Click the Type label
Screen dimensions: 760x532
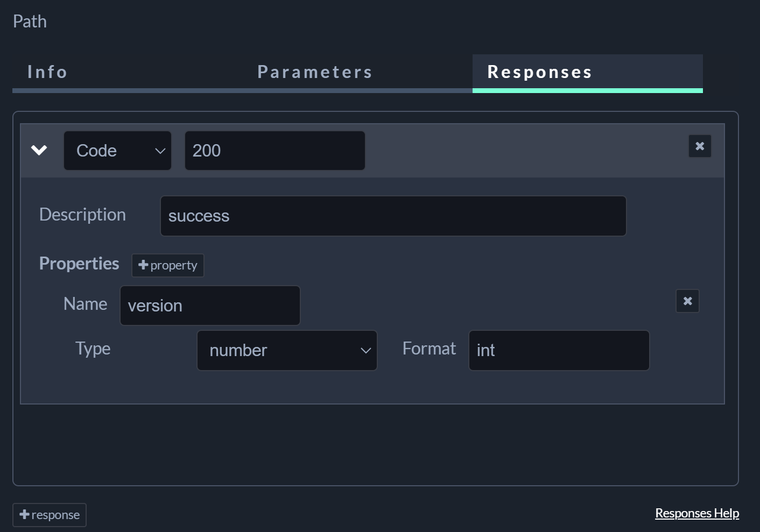pos(93,349)
